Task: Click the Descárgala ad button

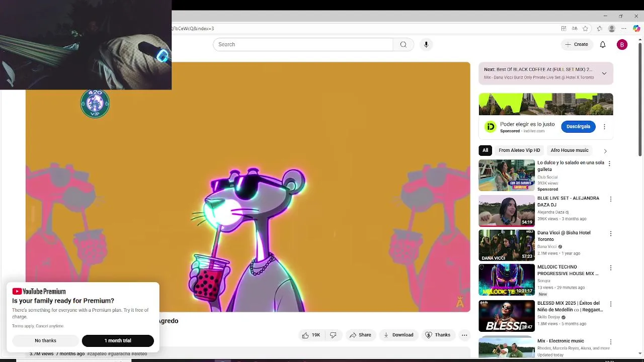Action: (578, 126)
